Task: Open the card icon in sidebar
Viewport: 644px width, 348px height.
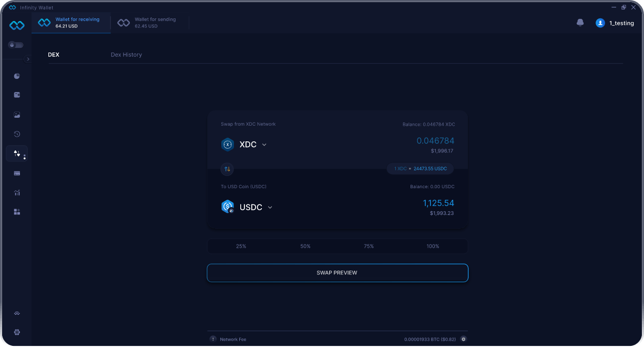Action: coord(17,173)
